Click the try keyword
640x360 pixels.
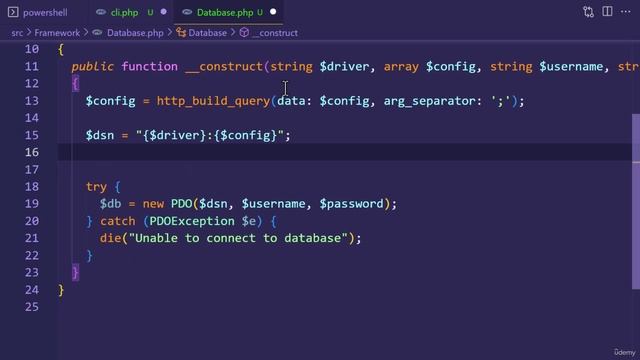point(96,187)
